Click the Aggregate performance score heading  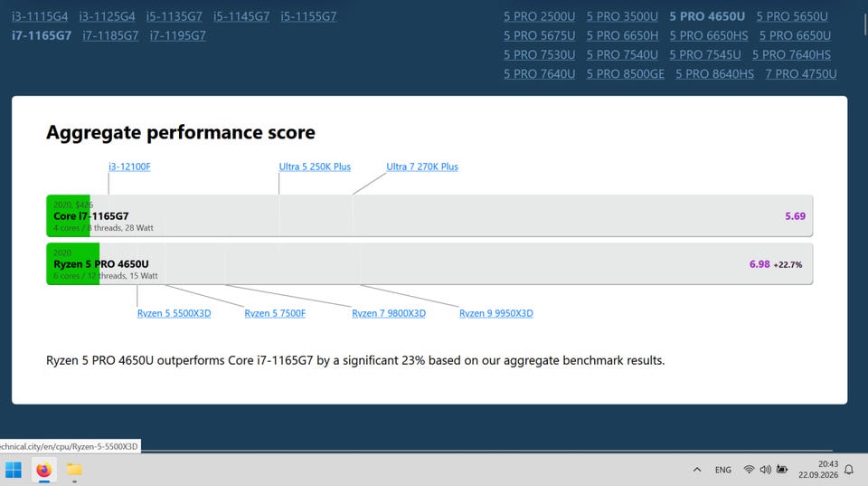[x=181, y=132]
